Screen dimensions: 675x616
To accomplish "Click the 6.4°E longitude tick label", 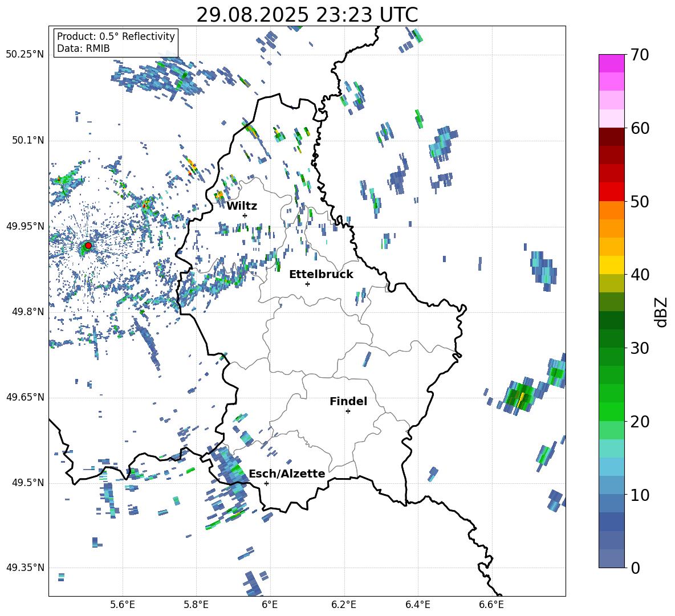I will pos(417,605).
